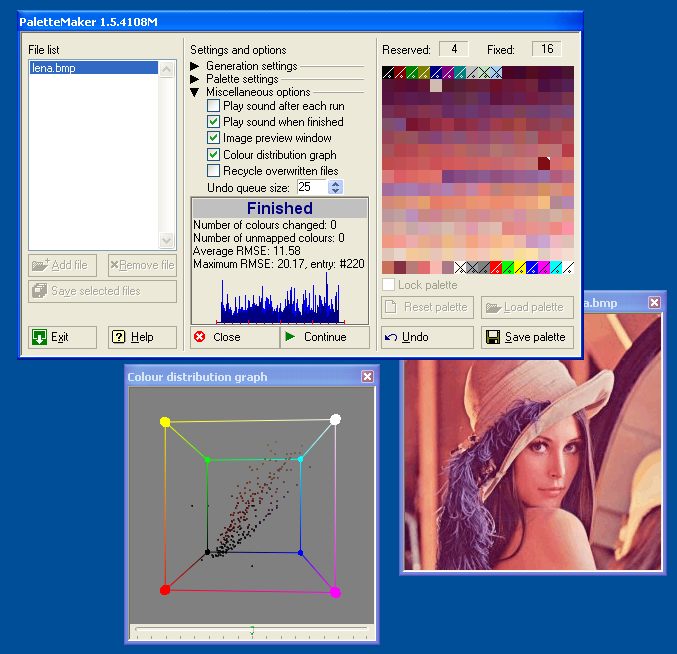This screenshot has width=677, height=654.
Task: Click the Exit button label
Action: 60,337
